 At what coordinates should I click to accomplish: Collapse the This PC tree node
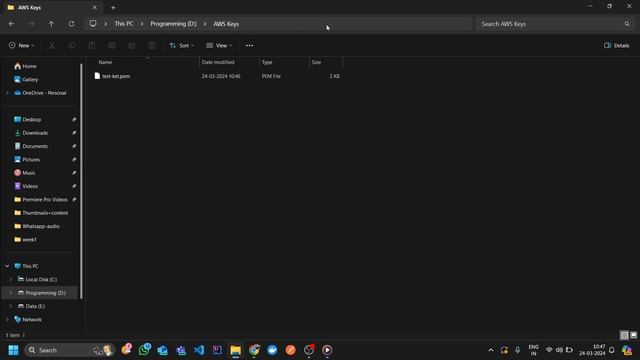point(7,266)
